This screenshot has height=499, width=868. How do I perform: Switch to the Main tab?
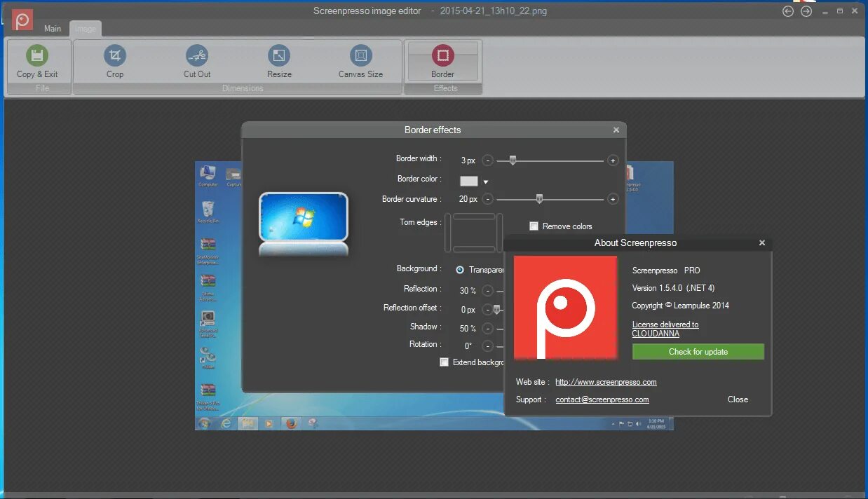click(x=53, y=29)
